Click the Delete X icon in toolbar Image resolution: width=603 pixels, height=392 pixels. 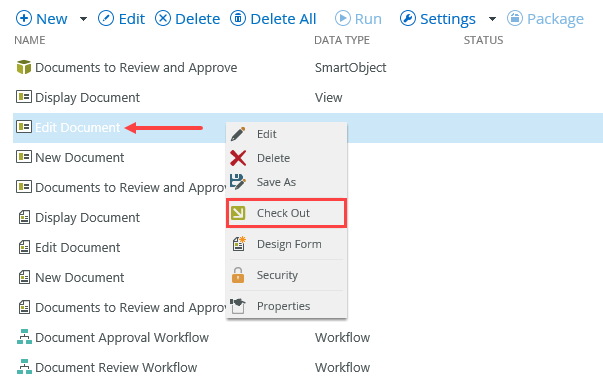(x=163, y=18)
